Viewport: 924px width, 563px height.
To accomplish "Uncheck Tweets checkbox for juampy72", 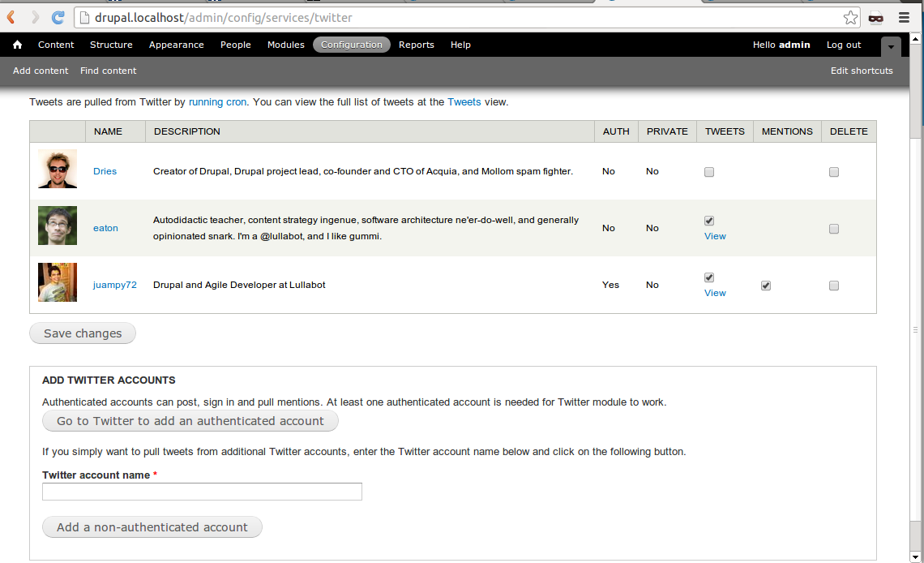I will (709, 277).
